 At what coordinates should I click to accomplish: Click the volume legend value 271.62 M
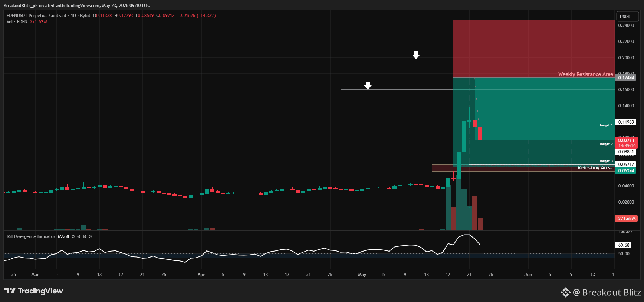click(x=39, y=22)
